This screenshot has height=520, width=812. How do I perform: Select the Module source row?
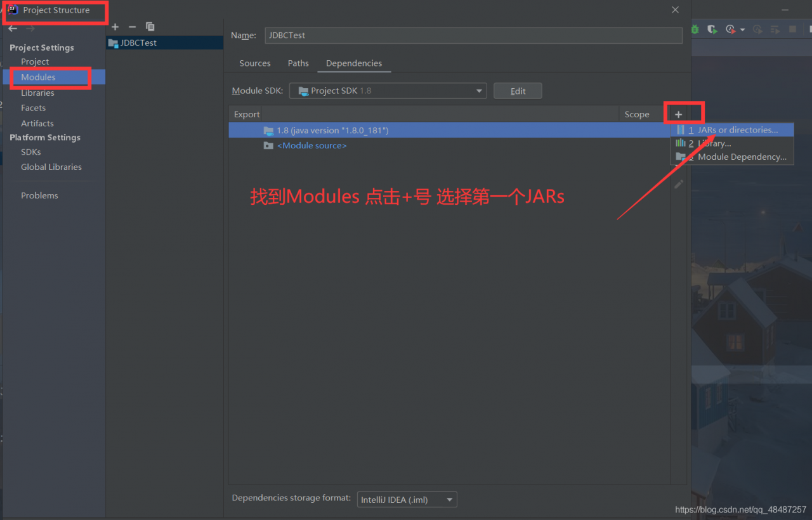(449, 145)
